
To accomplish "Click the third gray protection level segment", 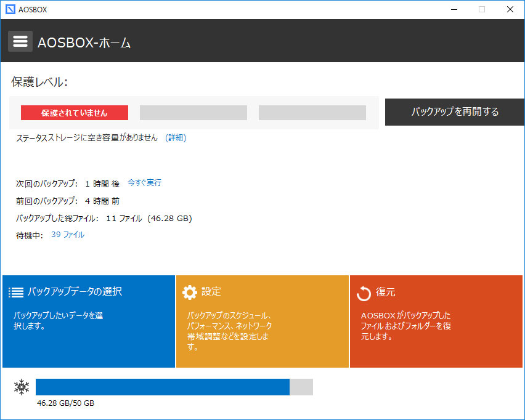I will (312, 113).
